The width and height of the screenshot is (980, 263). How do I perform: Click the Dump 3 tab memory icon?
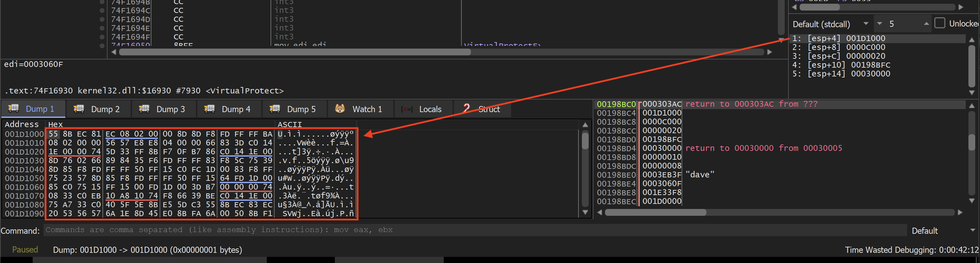tap(144, 108)
